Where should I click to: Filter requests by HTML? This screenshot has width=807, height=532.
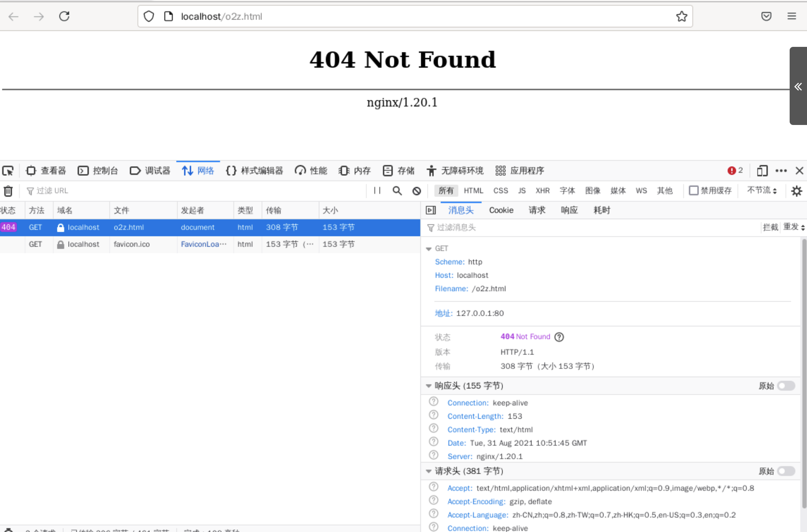click(x=473, y=190)
